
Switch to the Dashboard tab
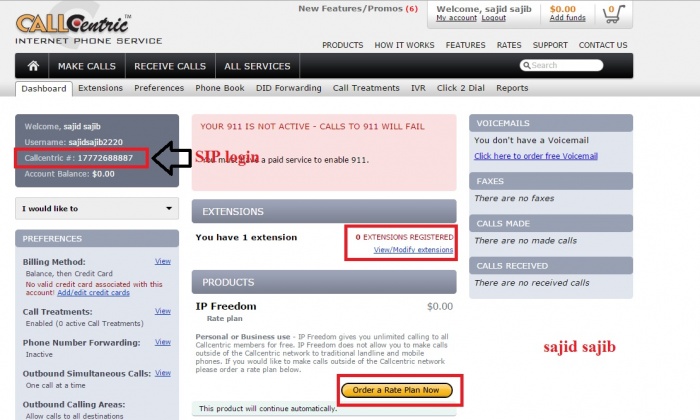click(x=44, y=88)
